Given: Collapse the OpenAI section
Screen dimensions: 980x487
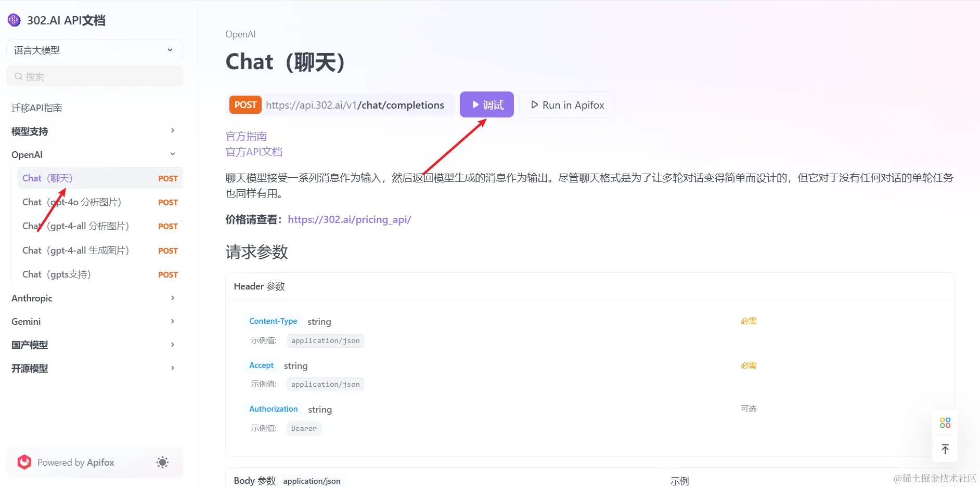Looking at the screenshot, I should (x=94, y=155).
